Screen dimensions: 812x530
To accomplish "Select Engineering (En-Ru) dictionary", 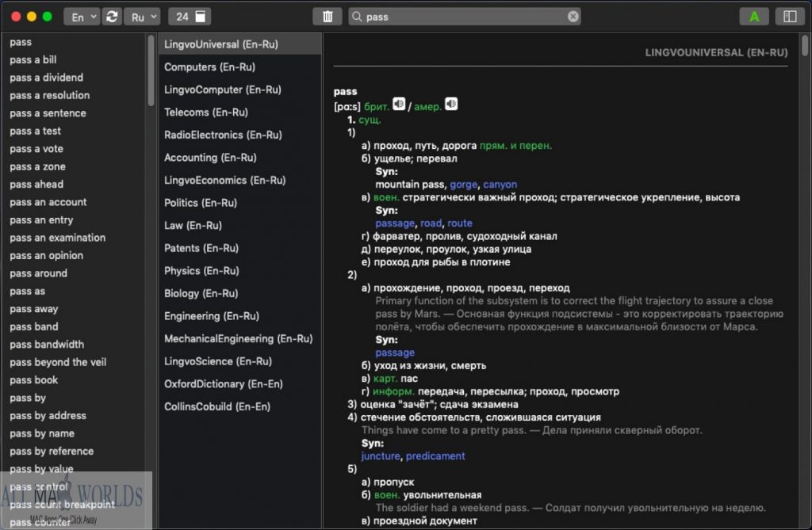I will coord(239,316).
